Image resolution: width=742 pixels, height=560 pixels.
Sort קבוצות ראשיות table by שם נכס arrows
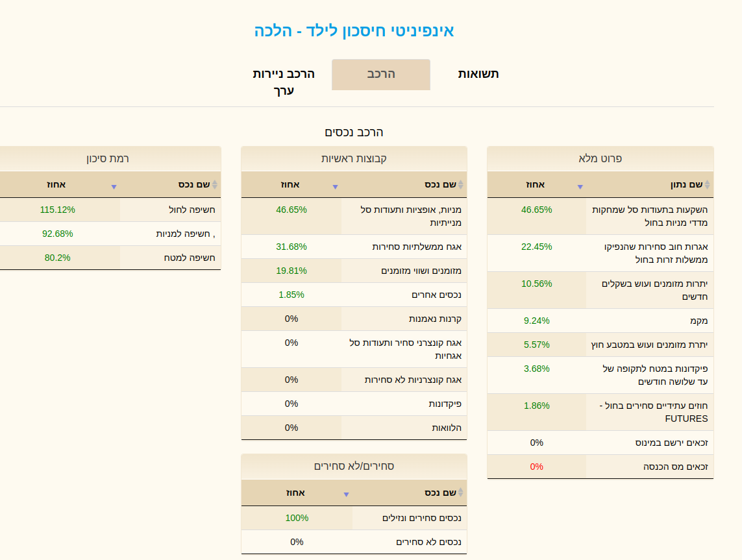click(460, 184)
